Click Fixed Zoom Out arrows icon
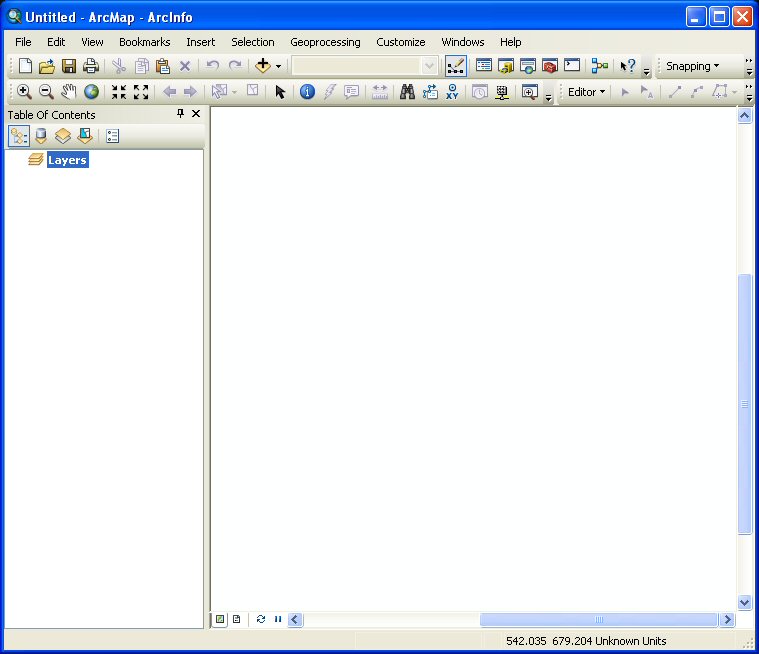Viewport: 759px width, 654px height. pyautogui.click(x=141, y=91)
